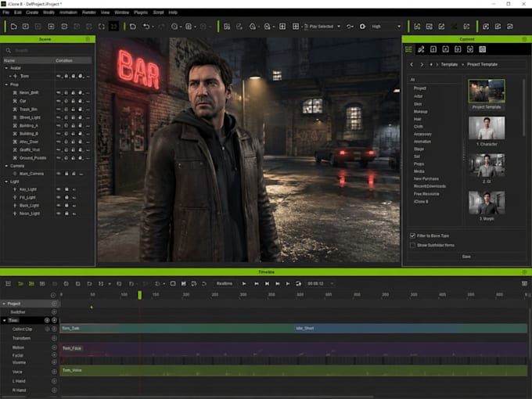Screen dimensions: 532x399
Task: Toggle the loop playback icon in timeline
Action: (299, 284)
